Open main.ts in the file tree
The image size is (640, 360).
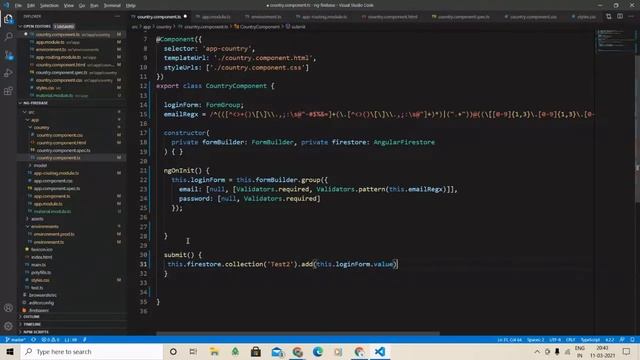[x=38, y=265]
